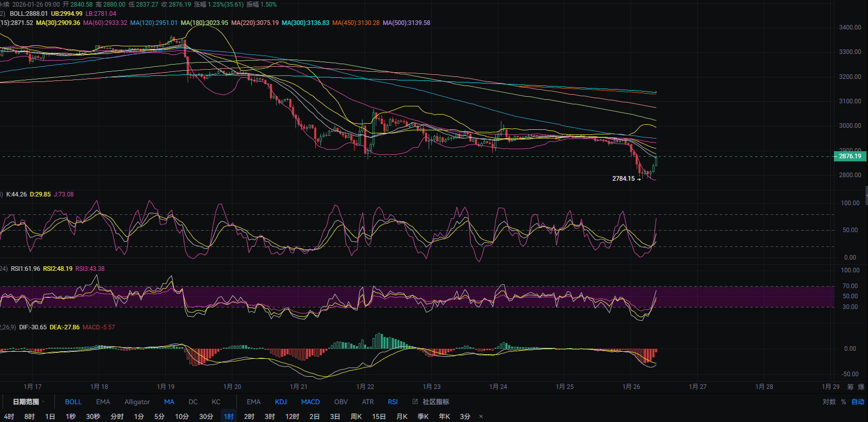Enable 自动 auto scale mode
Screen dimensions: 868x422
tap(858, 402)
